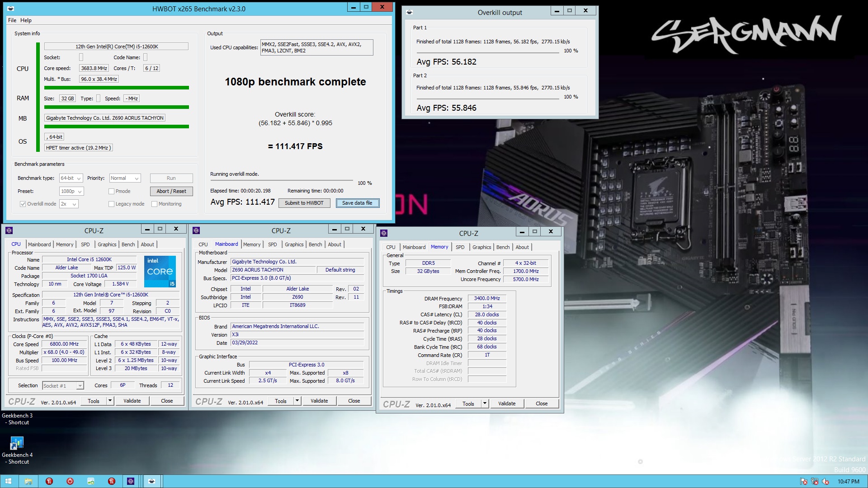Screen dimensions: 868x488
Task: Expand the Tools arrow in CPU-Z Memory window
Action: point(485,404)
